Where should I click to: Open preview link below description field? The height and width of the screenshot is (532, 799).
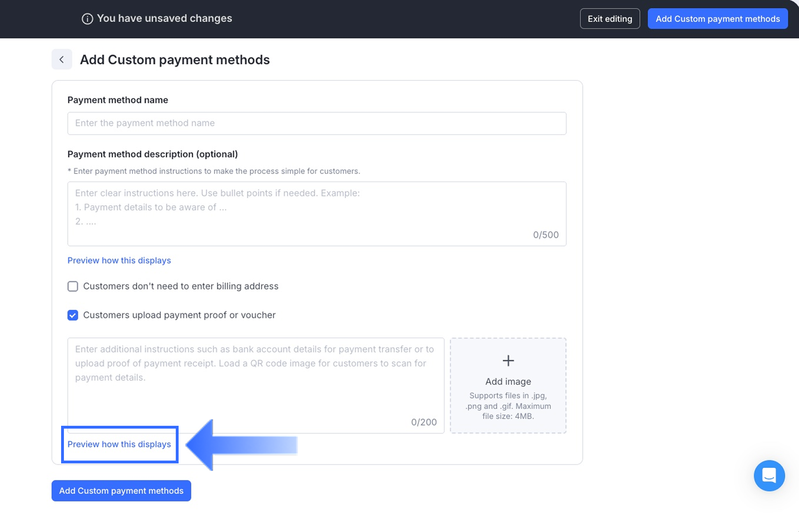pos(119,260)
